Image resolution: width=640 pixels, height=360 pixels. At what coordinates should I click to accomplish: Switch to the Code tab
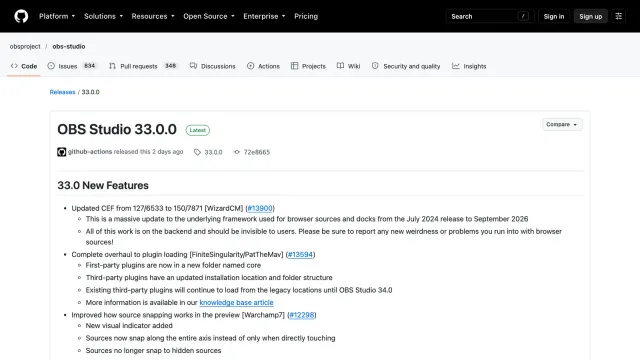(x=24, y=66)
